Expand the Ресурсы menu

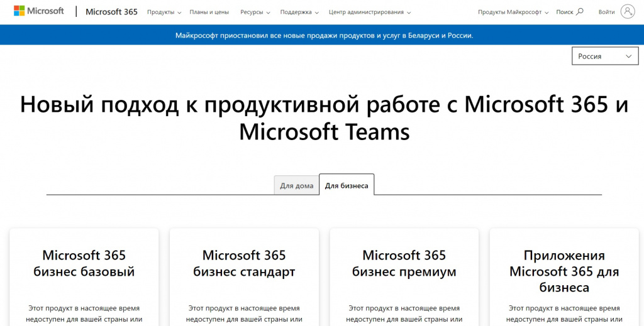(255, 13)
